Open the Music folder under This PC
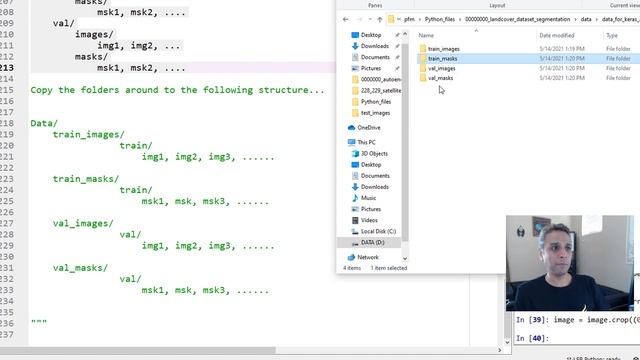 click(368, 198)
